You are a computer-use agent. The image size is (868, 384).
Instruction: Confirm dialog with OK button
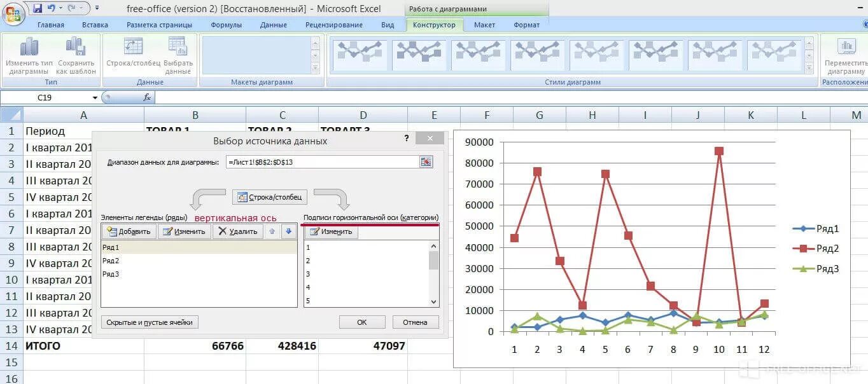coord(362,322)
